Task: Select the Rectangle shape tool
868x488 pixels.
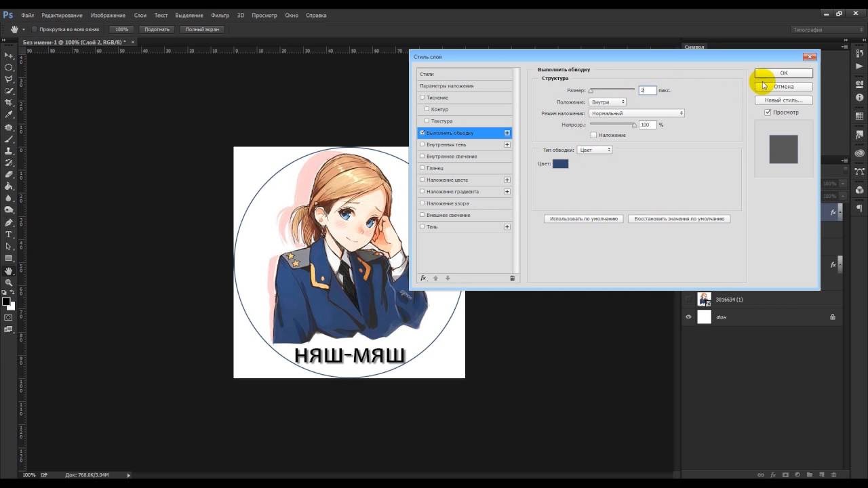Action: [9, 258]
